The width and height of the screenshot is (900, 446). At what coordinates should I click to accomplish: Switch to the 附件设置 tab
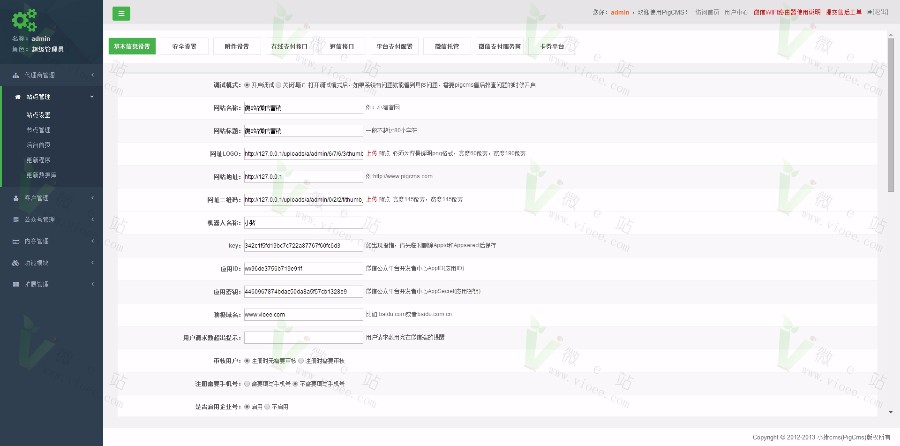(x=236, y=46)
